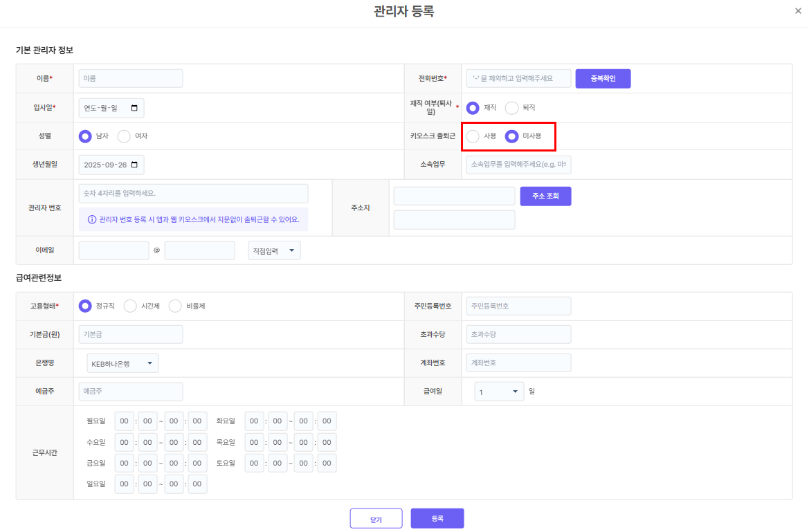Open the 직접입력 email domain dropdown
Viewport: 809px width, 532px height.
tap(274, 251)
